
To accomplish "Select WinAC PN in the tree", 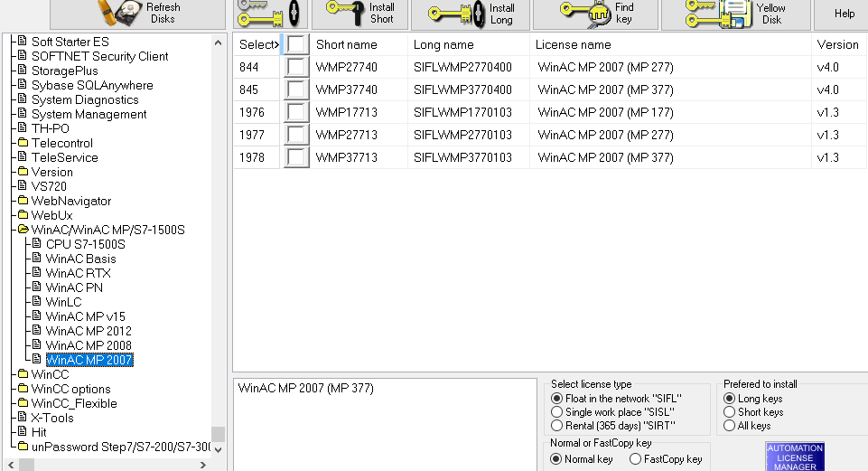I will coord(74,287).
